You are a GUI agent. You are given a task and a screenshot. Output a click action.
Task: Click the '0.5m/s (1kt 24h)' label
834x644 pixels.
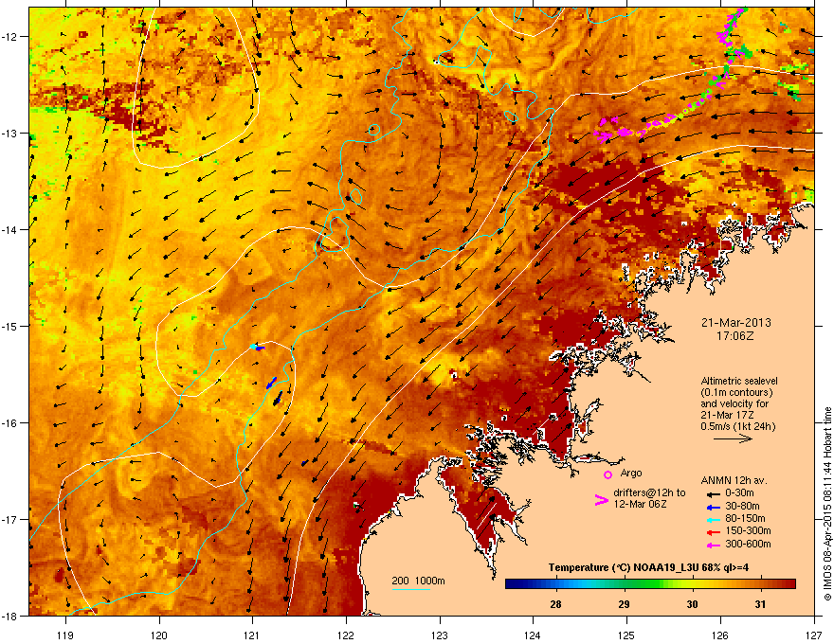click(737, 427)
